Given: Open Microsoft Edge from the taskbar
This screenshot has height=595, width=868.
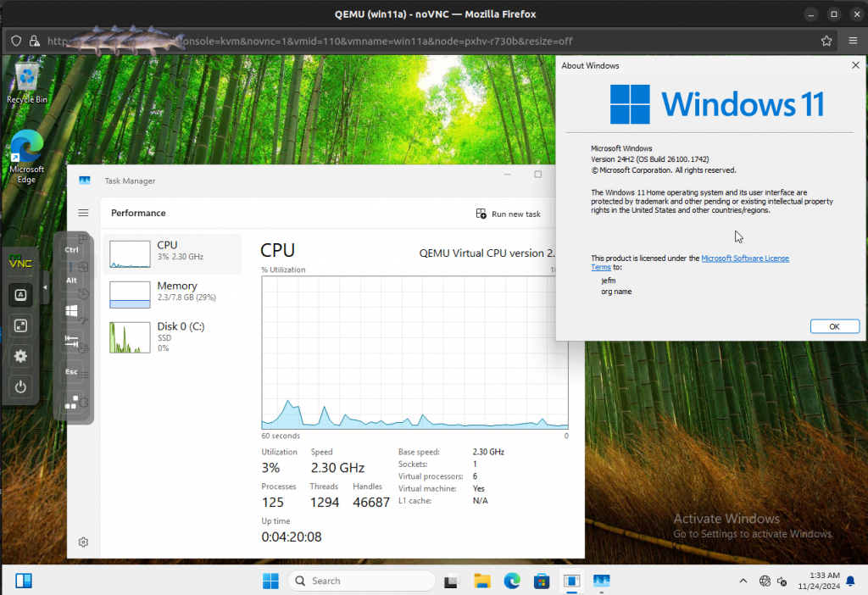Looking at the screenshot, I should point(512,581).
